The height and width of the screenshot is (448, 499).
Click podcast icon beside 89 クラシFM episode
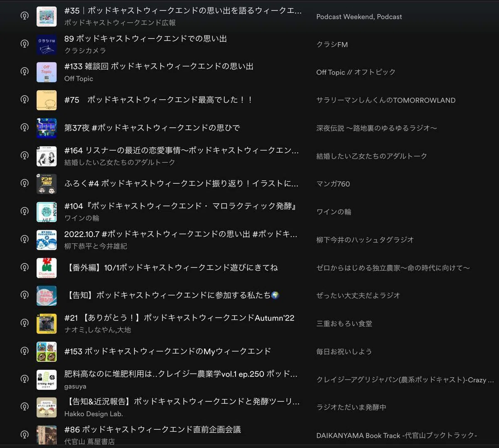click(x=25, y=44)
